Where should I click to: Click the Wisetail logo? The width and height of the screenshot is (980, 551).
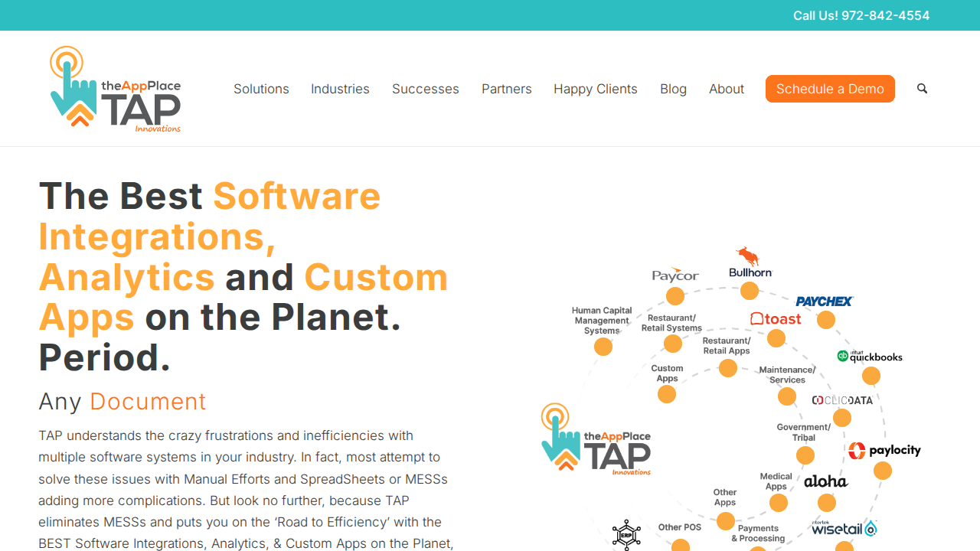click(x=844, y=528)
